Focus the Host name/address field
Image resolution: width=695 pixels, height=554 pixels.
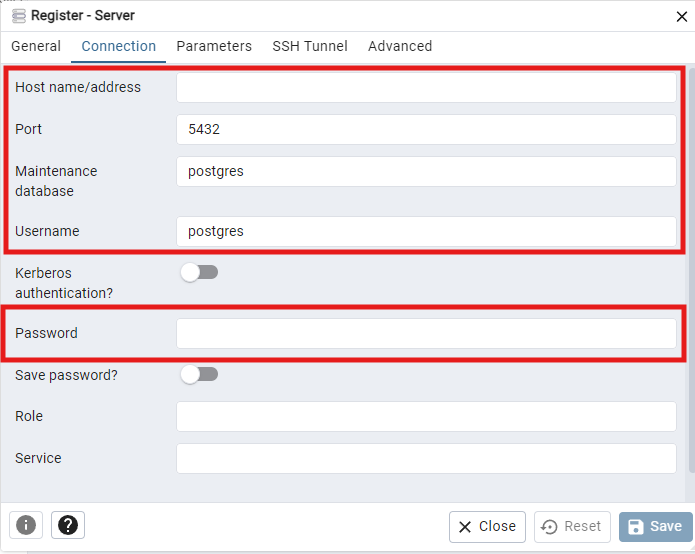[x=426, y=88]
